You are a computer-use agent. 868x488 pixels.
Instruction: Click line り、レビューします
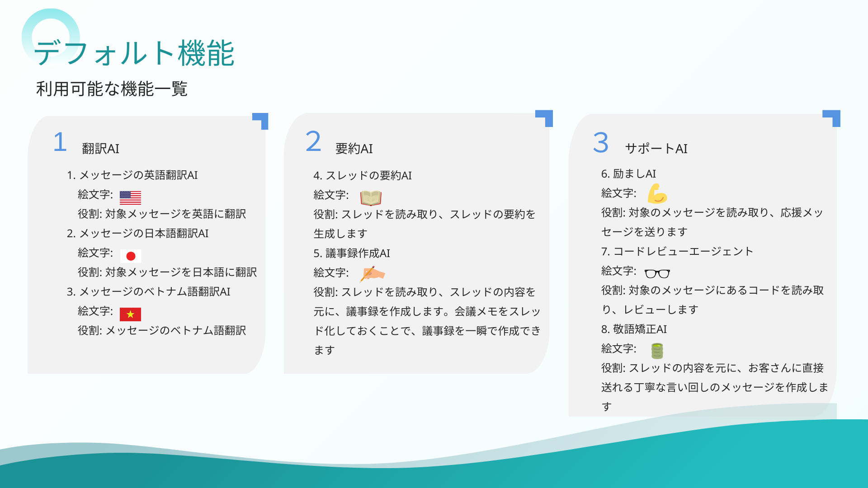click(x=650, y=310)
